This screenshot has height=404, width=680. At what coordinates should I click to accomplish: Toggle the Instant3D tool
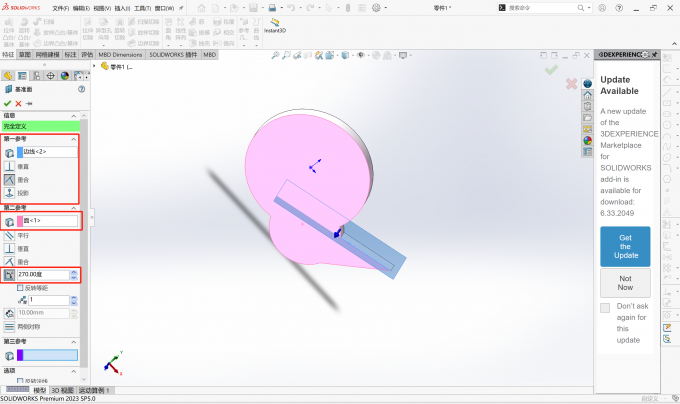[x=275, y=25]
